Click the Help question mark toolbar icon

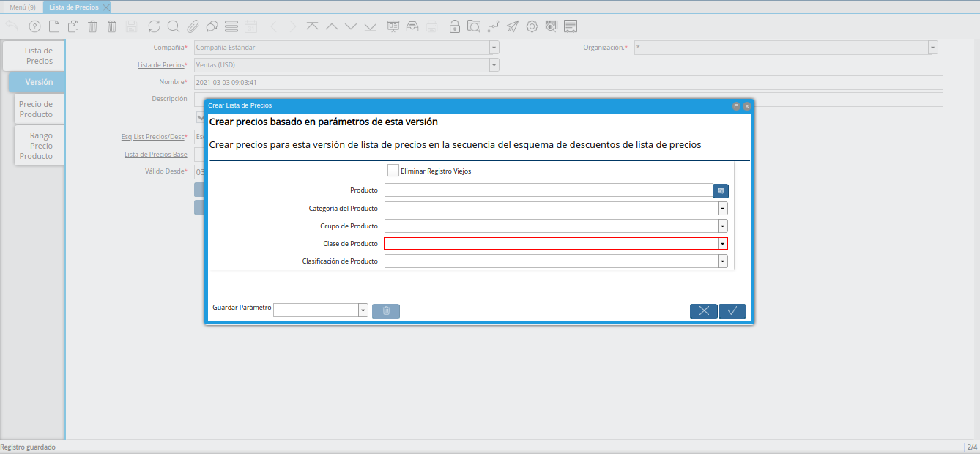point(34,27)
